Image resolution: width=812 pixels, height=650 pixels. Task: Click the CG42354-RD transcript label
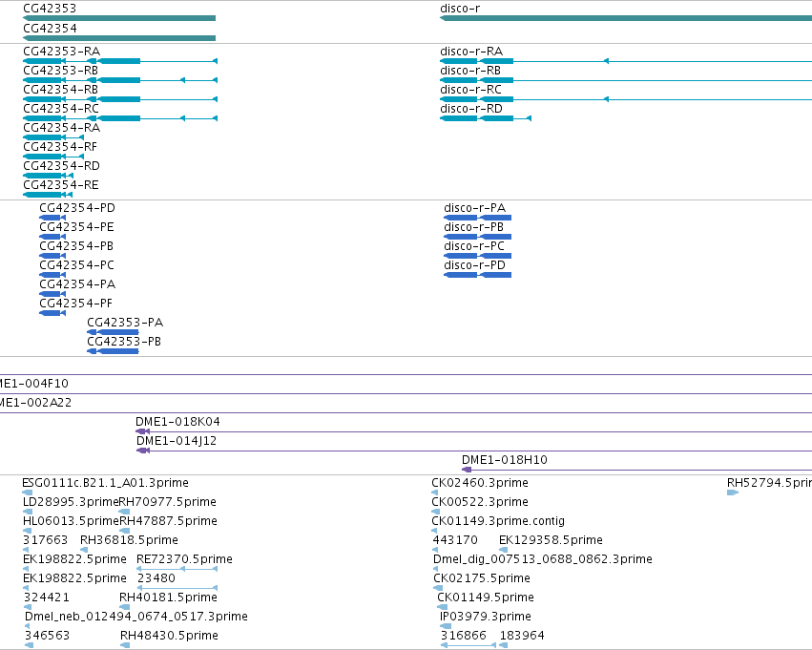tap(62, 166)
